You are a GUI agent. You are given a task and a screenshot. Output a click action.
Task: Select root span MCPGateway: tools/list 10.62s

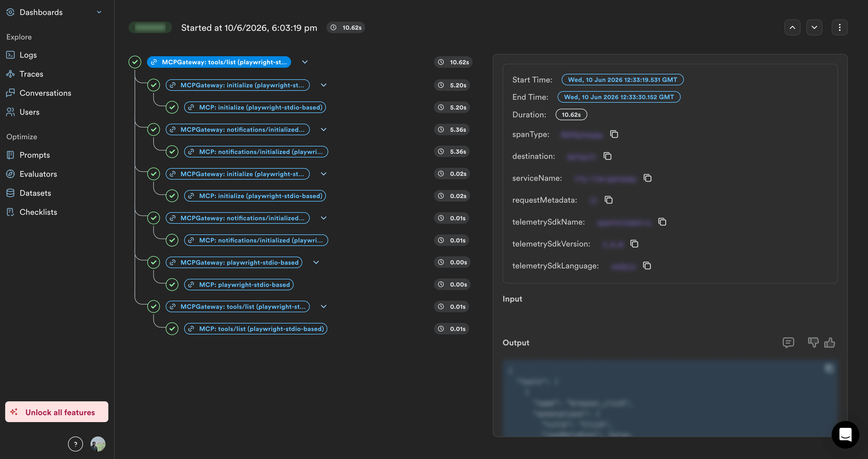coord(219,62)
